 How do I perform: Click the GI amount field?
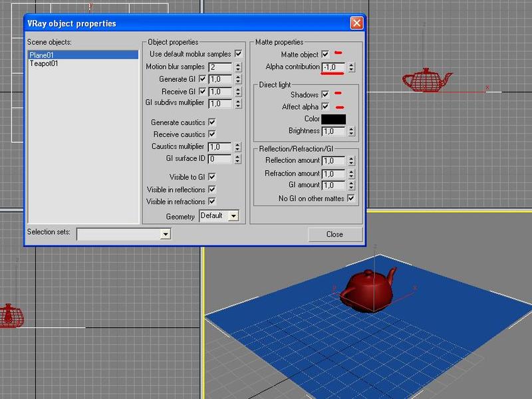point(333,186)
